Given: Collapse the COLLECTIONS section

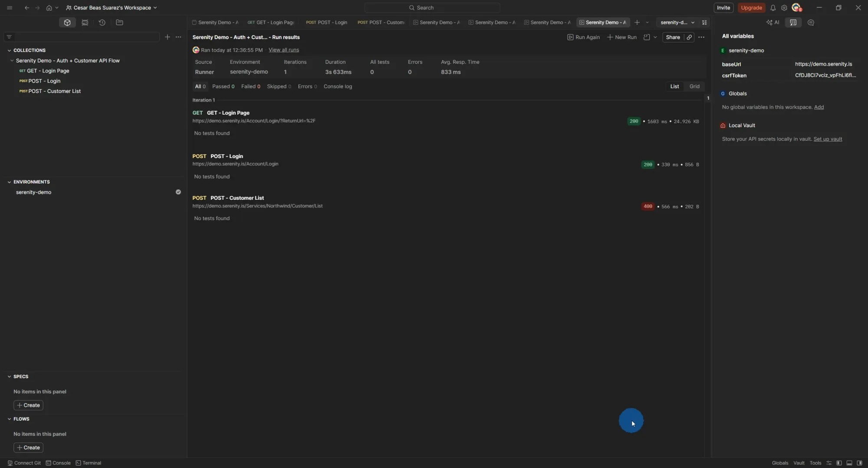Looking at the screenshot, I should (9, 50).
